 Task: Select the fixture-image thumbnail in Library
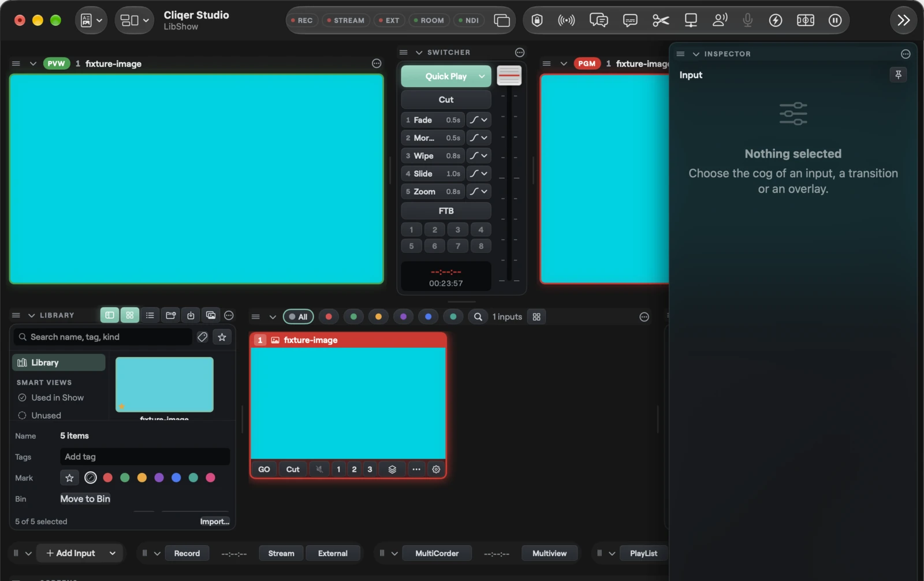click(165, 385)
